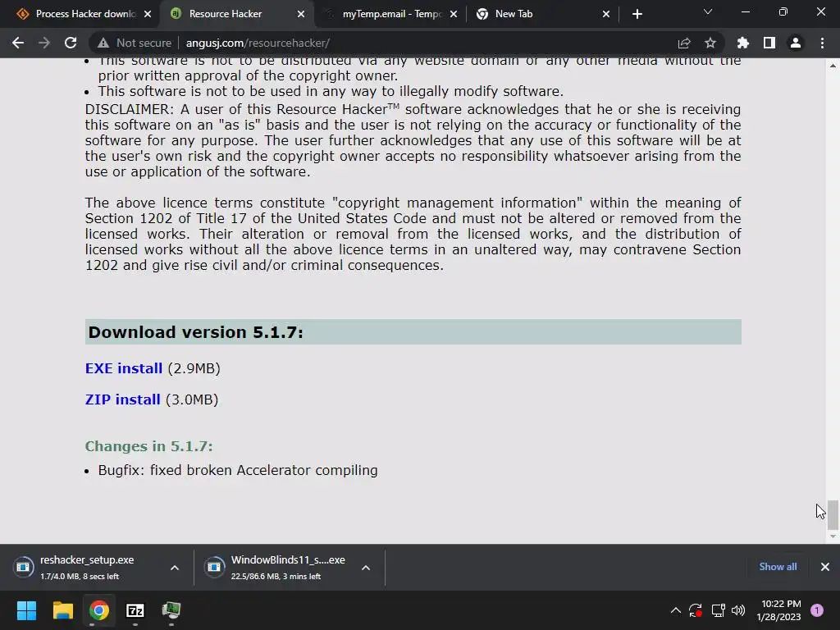Viewport: 840px width, 630px height.
Task: Click the WindowBlinds11 exe download item
Action: coord(279,568)
